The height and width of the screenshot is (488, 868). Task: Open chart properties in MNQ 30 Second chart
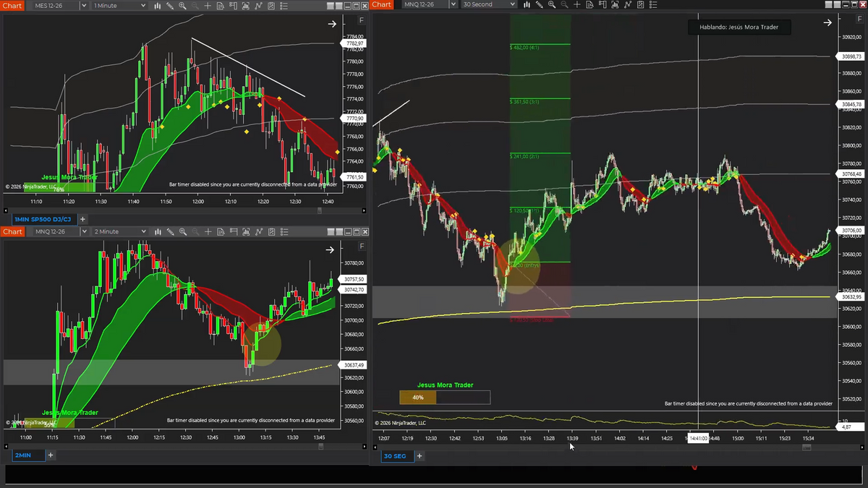[653, 4]
